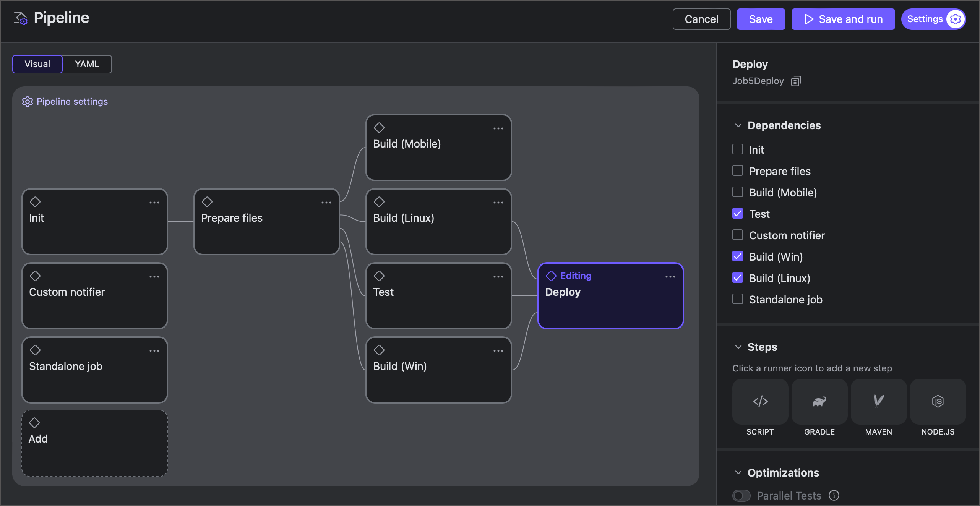This screenshot has width=980, height=506.
Task: Check the Standalone job dependency
Action: [x=738, y=299]
